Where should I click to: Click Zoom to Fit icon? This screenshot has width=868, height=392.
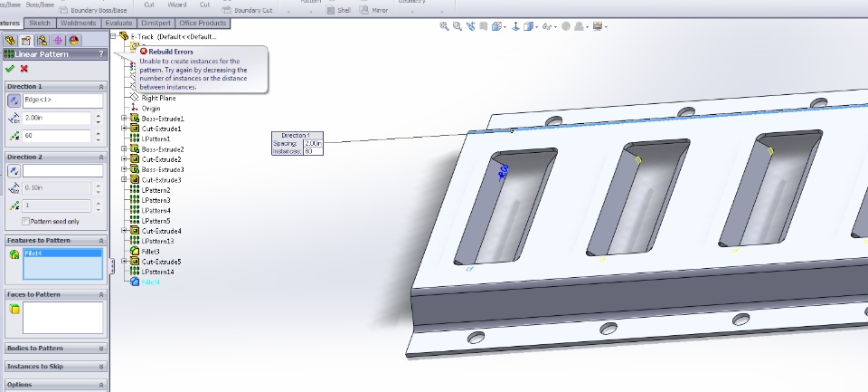click(x=444, y=26)
